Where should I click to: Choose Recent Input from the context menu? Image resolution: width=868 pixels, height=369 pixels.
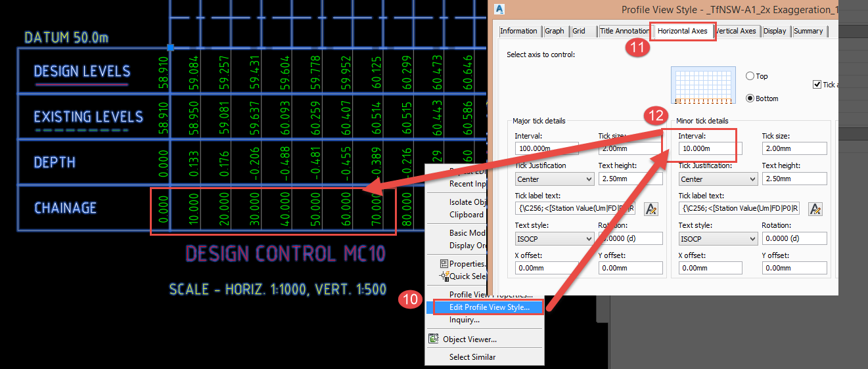tap(468, 184)
